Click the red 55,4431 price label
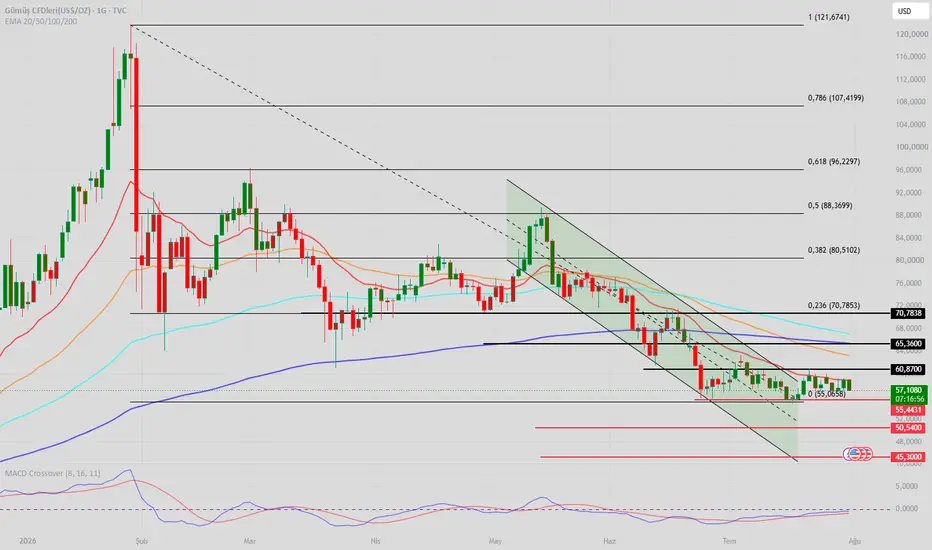Screen dimensions: 932x550 click(908, 410)
